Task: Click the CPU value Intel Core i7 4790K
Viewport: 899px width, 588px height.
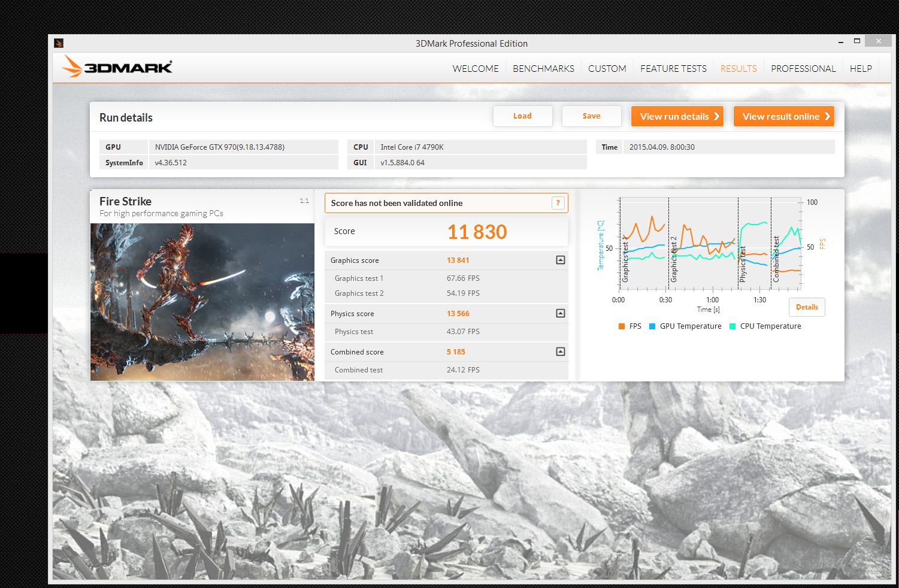Action: (x=412, y=147)
